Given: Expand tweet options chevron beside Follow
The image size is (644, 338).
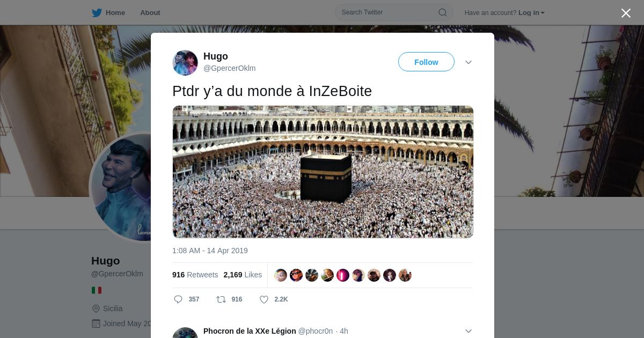Looking at the screenshot, I should click(469, 62).
